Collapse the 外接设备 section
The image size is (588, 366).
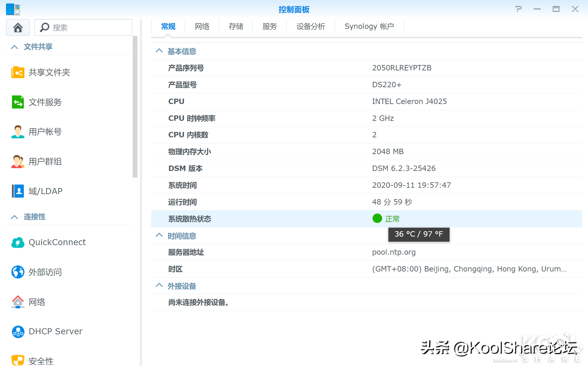159,286
